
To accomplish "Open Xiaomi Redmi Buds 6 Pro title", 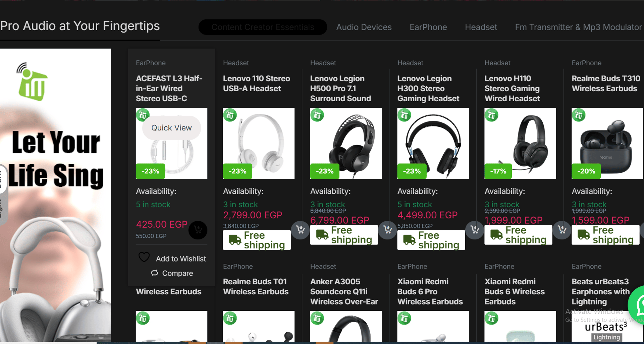I will pyautogui.click(x=430, y=292).
